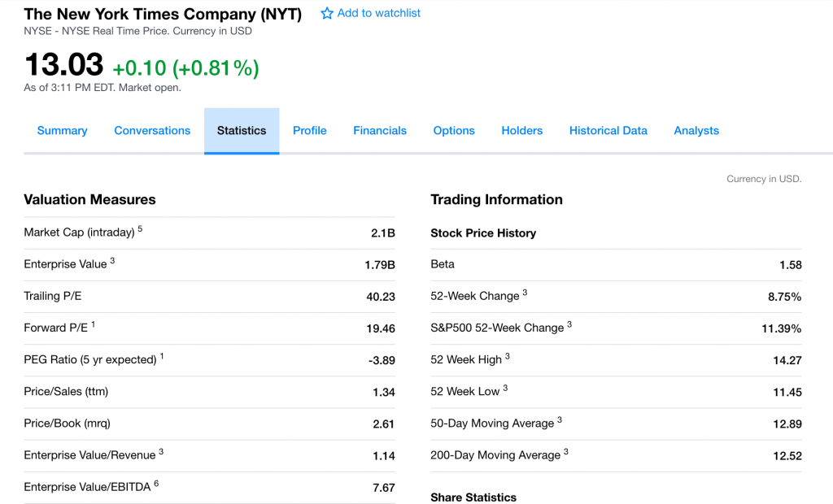Click the Trailing P/E label
Image resolution: width=833 pixels, height=504 pixels.
53,297
